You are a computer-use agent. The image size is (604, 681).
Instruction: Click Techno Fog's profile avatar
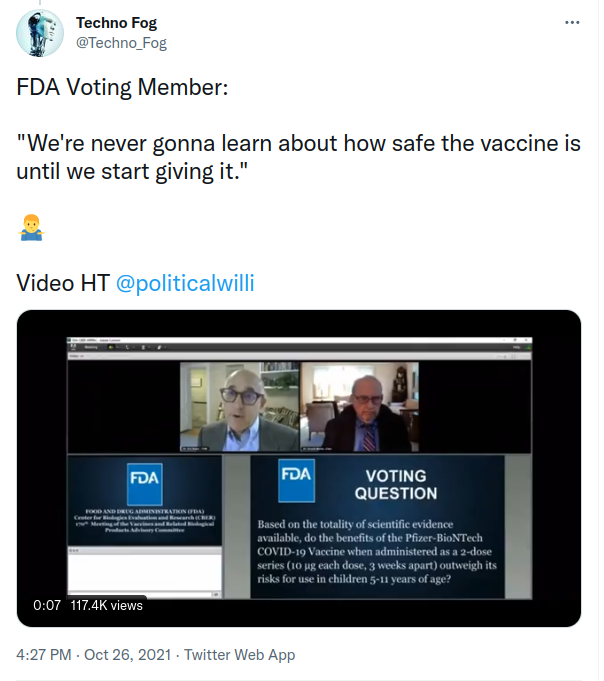(42, 33)
